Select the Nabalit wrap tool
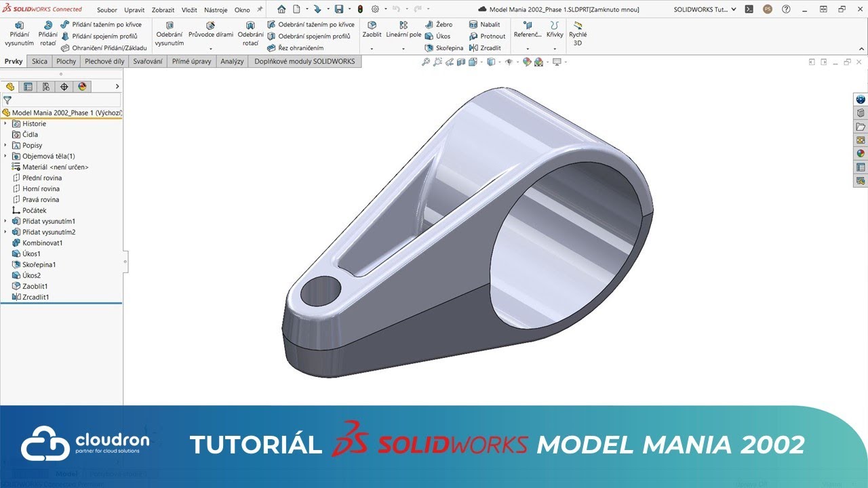868x488 pixels. [484, 24]
